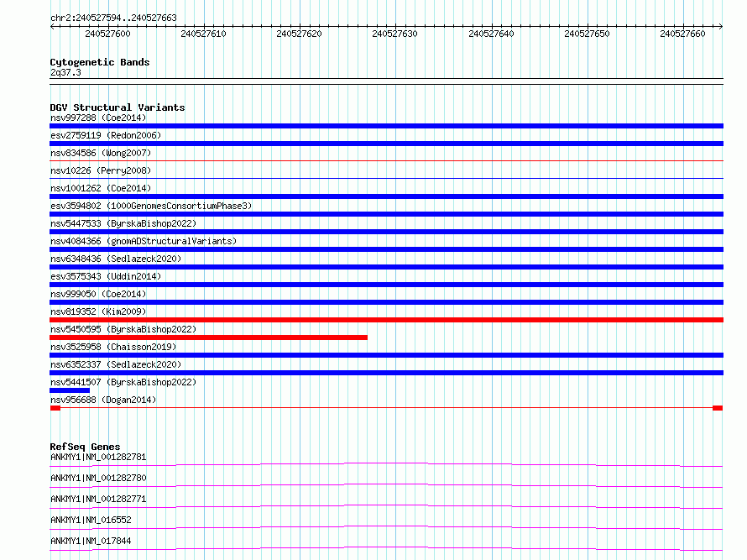Image resolution: width=747 pixels, height=560 pixels.
Task: Open the esv2759119 (Redon2006) variant label
Action: 105,135
